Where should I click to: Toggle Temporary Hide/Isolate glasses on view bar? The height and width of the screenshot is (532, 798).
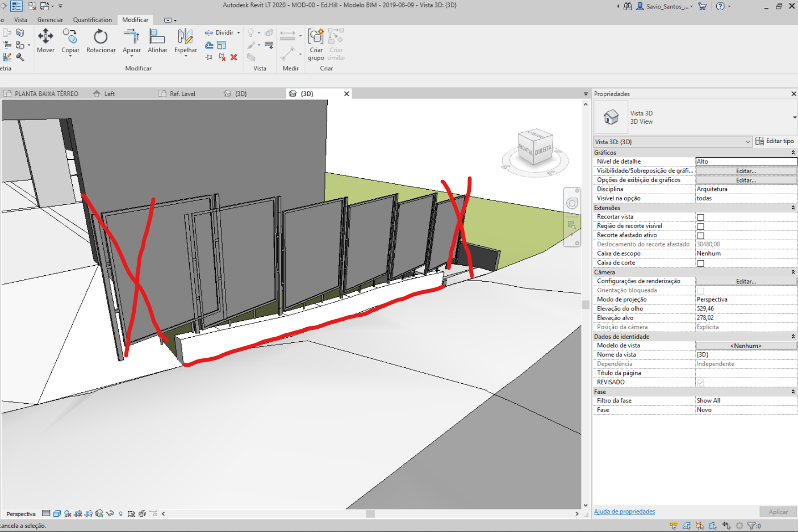[110, 513]
